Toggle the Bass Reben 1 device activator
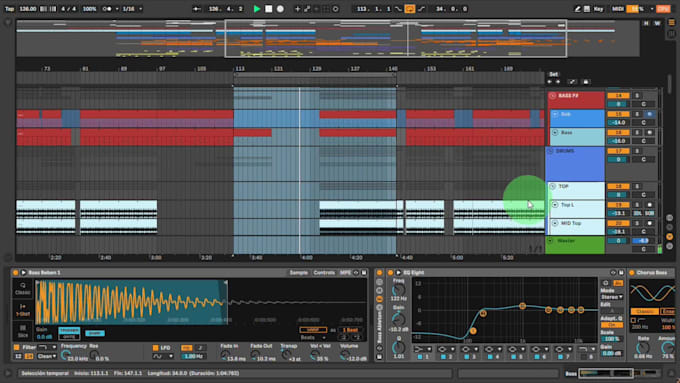 16,272
